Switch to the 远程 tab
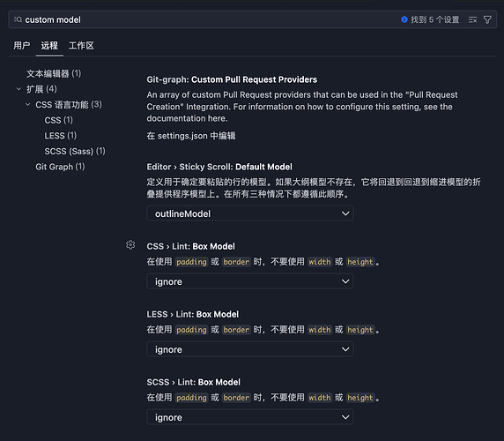The image size is (504, 441). coord(49,46)
